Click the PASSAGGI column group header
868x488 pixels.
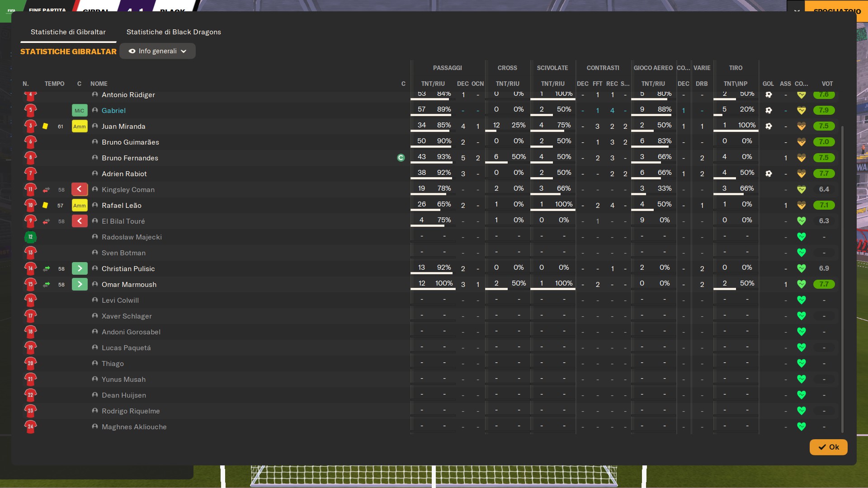point(448,68)
